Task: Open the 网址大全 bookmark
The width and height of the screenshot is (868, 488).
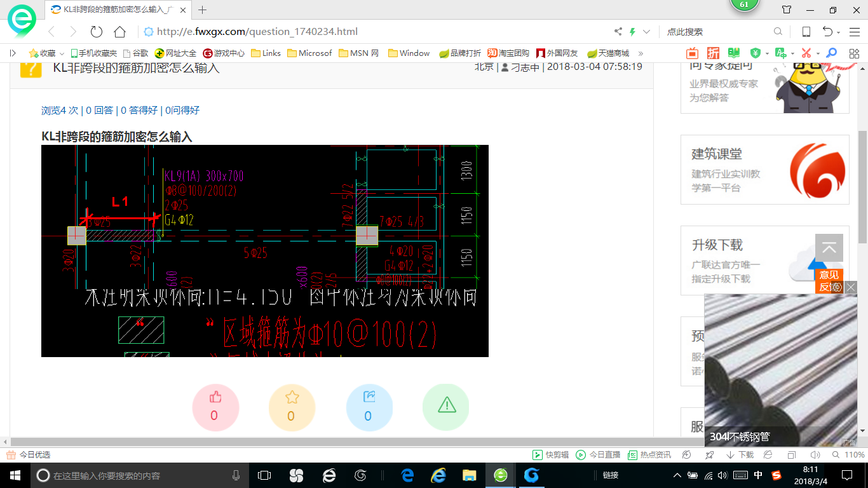Action: coord(176,53)
